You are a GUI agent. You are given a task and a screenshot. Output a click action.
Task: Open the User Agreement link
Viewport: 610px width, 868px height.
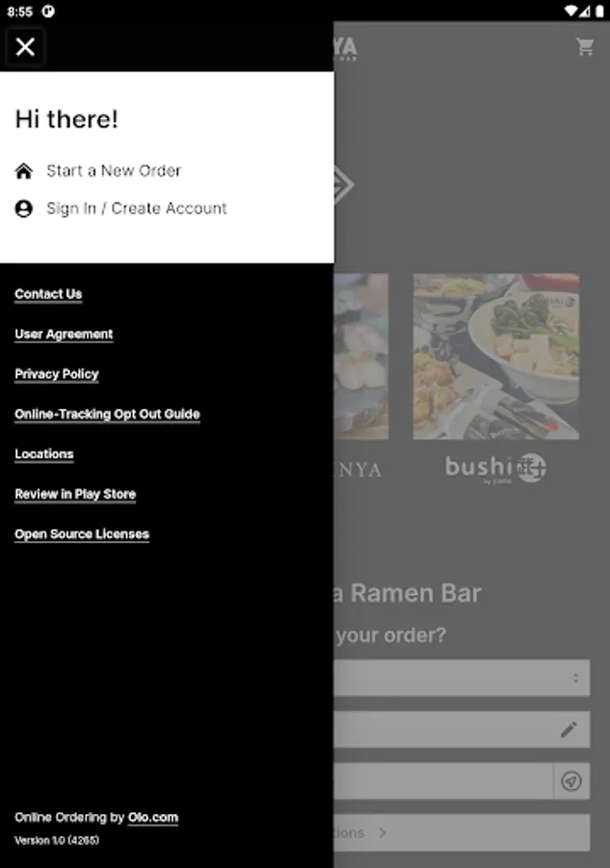click(x=64, y=335)
